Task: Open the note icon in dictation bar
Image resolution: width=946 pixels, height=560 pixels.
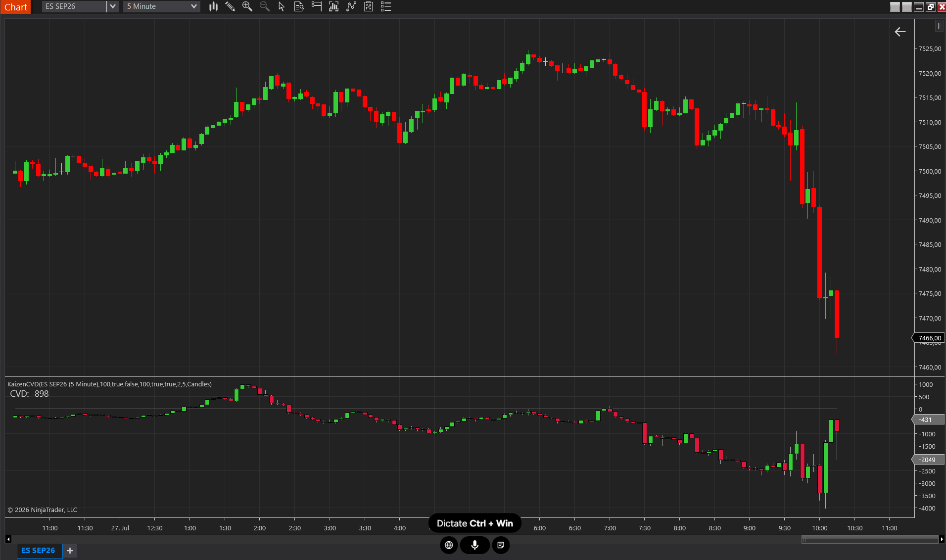Action: pos(501,545)
